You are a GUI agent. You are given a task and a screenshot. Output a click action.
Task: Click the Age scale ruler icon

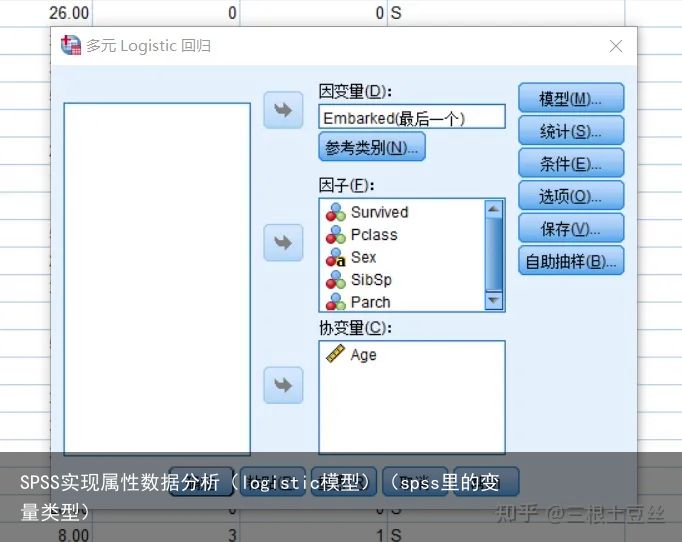click(x=335, y=354)
